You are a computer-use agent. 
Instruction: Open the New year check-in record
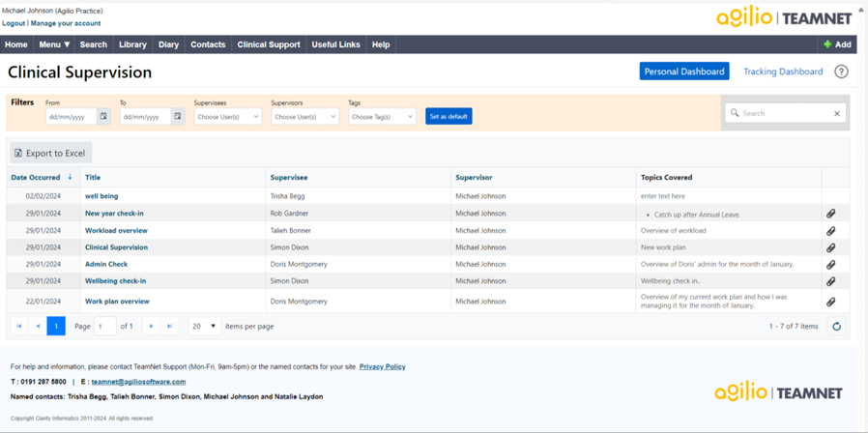click(x=115, y=214)
